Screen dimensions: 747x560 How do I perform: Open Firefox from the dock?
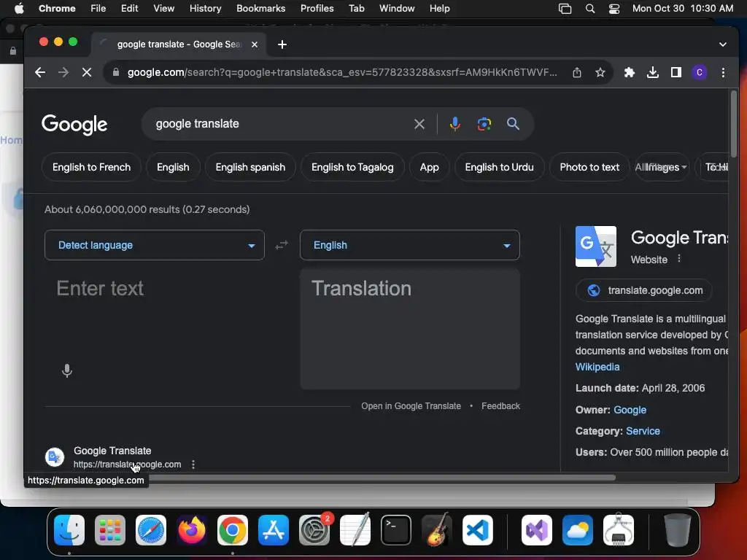(192, 530)
